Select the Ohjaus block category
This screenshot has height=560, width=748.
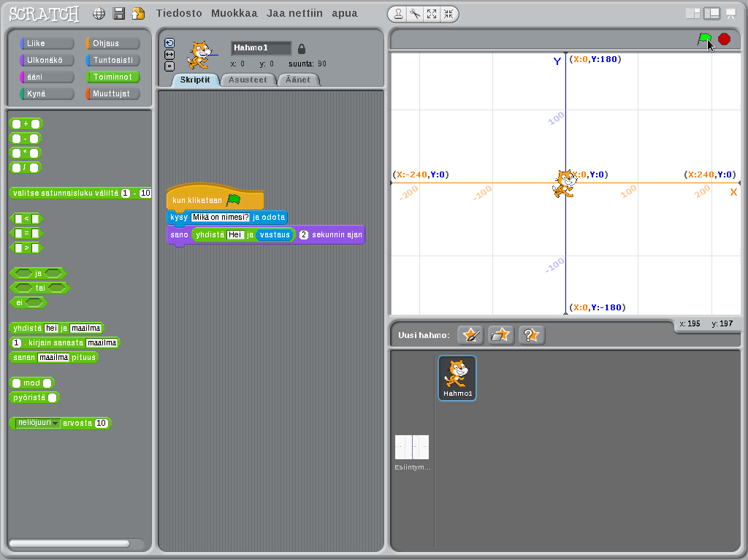pyautogui.click(x=112, y=43)
